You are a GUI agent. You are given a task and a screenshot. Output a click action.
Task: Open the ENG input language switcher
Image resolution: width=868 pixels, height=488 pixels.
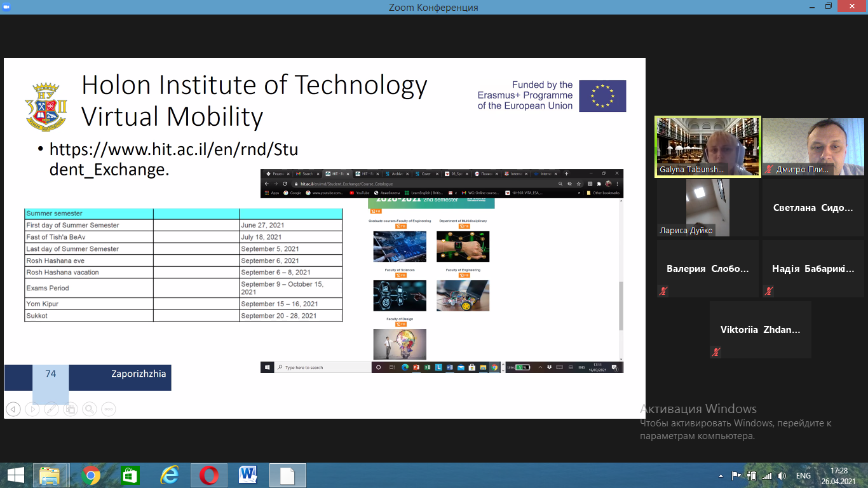pyautogui.click(x=803, y=475)
